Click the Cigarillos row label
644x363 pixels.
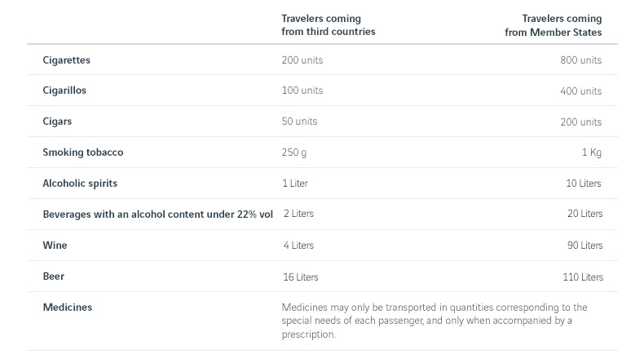[64, 91]
